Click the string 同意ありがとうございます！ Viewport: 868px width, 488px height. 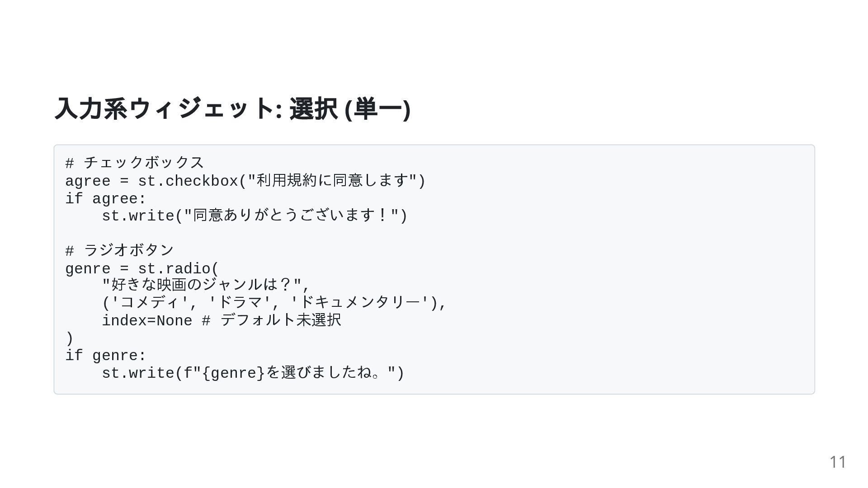(292, 216)
